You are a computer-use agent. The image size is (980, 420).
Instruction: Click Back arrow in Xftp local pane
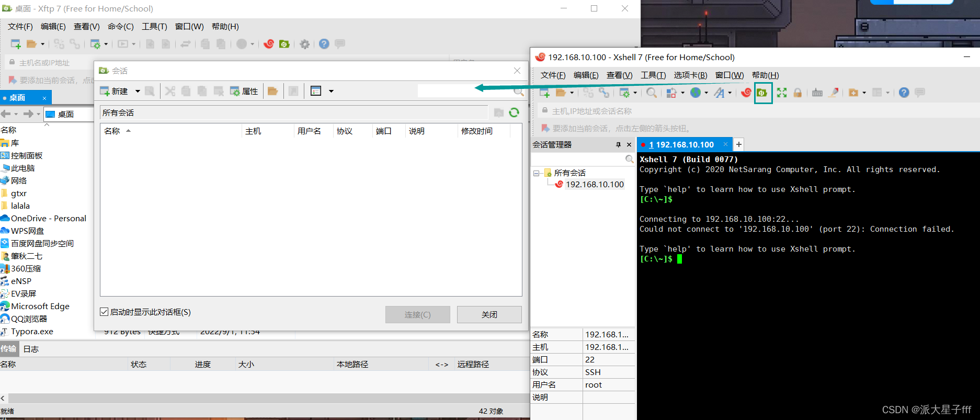pyautogui.click(x=6, y=114)
